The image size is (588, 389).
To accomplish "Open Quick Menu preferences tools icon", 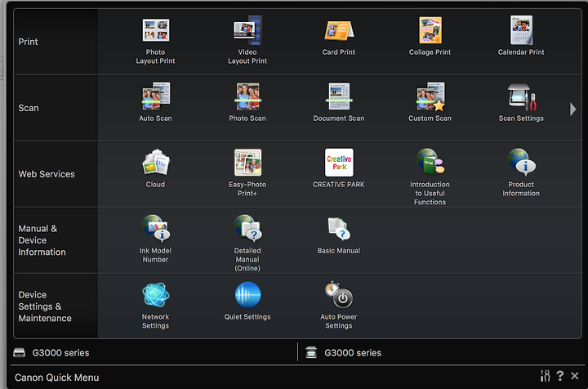I will point(545,375).
